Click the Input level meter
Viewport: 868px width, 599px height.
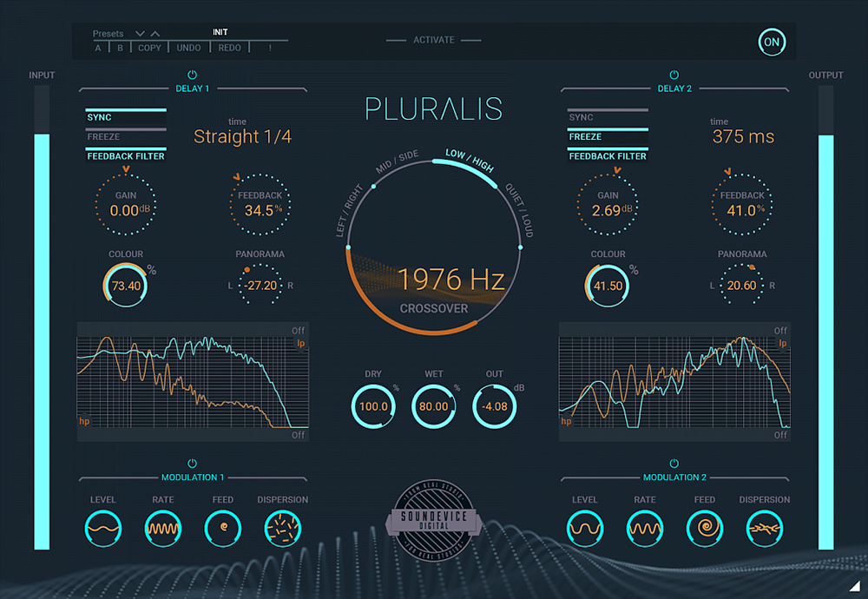[x=42, y=318]
